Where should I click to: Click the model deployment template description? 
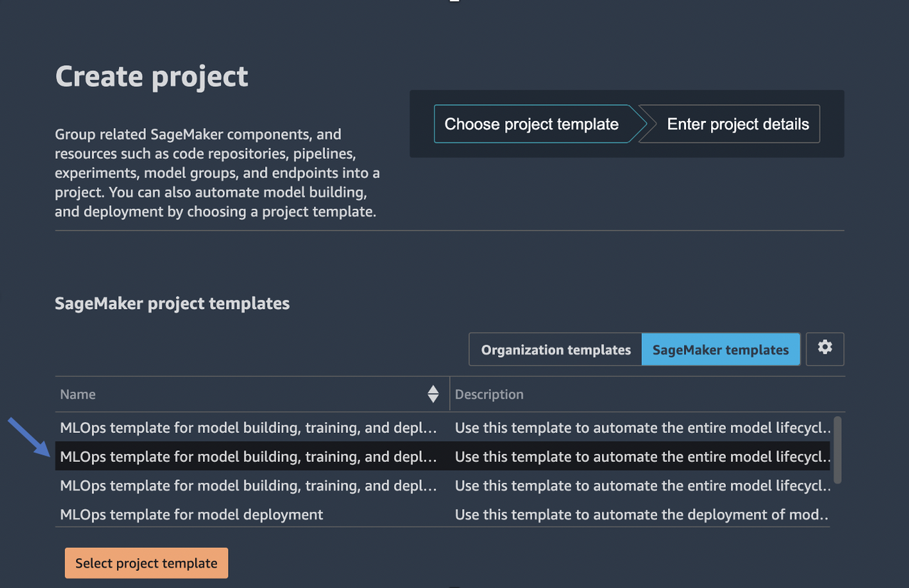click(x=643, y=514)
